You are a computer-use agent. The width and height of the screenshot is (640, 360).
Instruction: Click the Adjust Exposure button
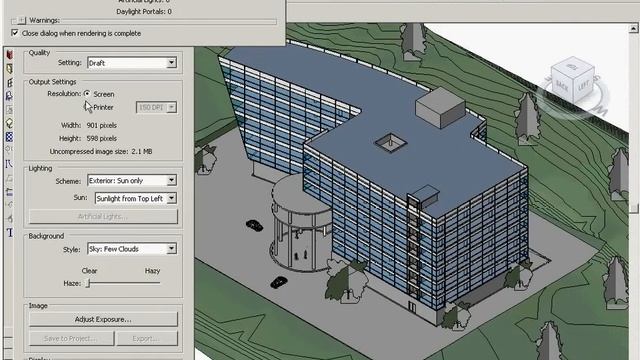[x=103, y=319]
